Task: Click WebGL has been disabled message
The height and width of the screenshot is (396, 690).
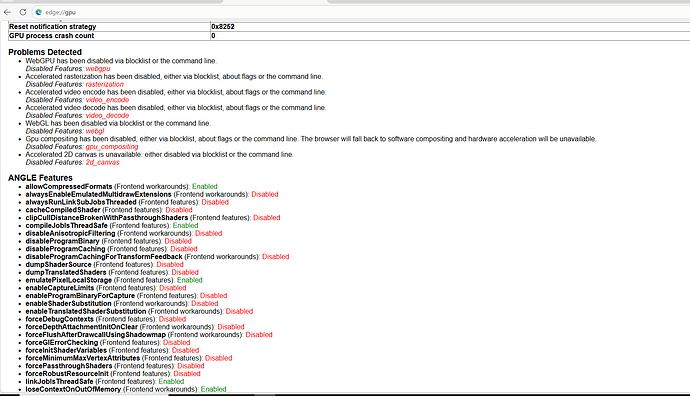Action: 118,124
